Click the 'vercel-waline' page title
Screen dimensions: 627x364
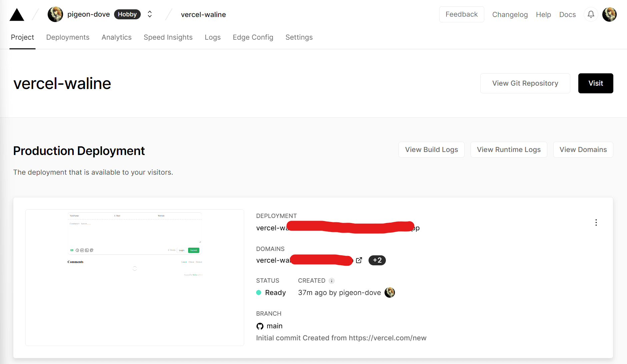pyautogui.click(x=62, y=83)
